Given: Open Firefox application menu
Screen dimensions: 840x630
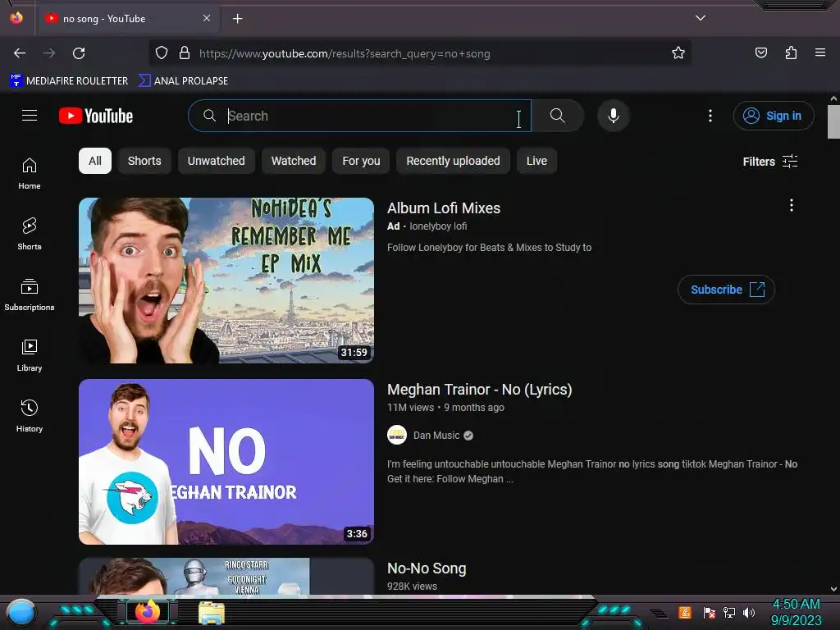Looking at the screenshot, I should point(820,53).
